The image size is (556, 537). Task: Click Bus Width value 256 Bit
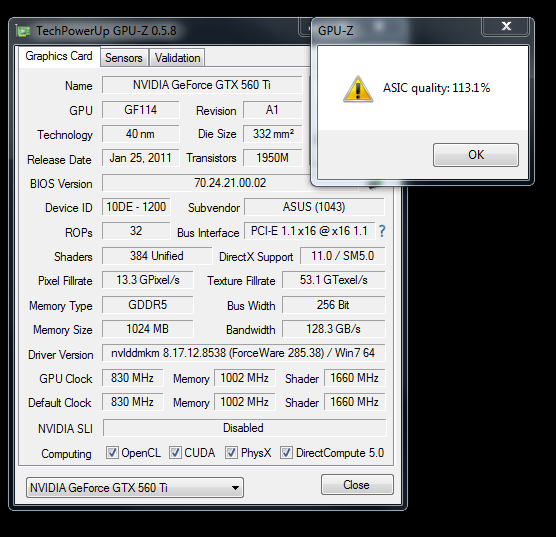click(333, 305)
